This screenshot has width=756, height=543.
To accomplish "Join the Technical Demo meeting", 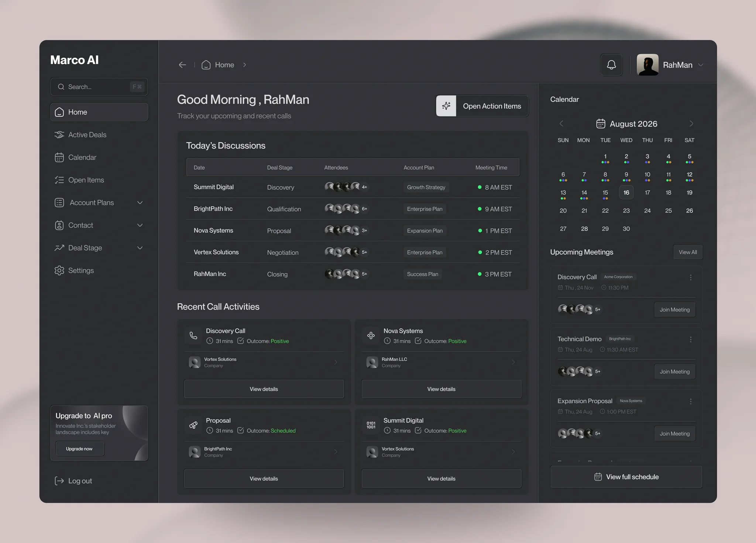I will 674,371.
